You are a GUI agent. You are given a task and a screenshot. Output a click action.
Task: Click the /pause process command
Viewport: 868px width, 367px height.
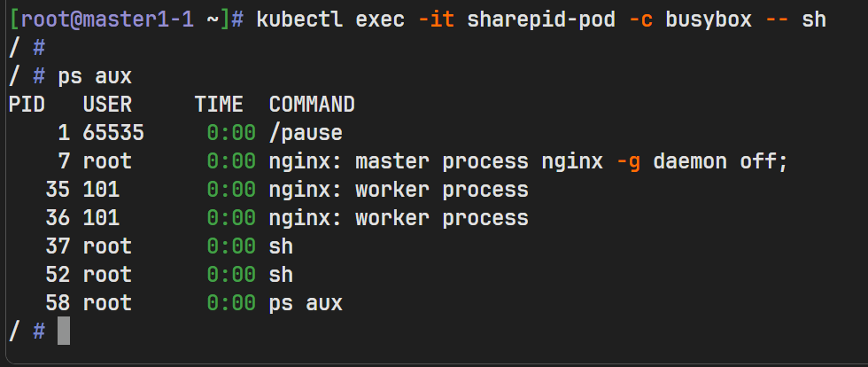(x=306, y=133)
